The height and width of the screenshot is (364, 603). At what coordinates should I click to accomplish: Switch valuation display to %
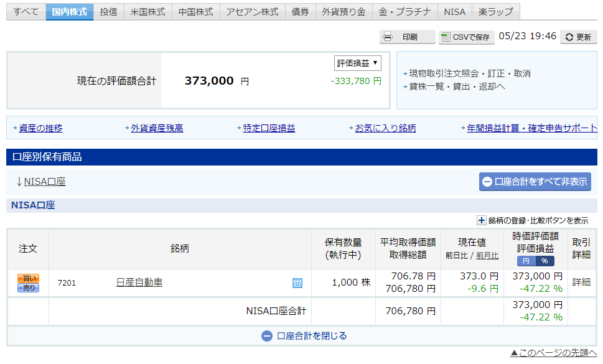[x=545, y=261]
